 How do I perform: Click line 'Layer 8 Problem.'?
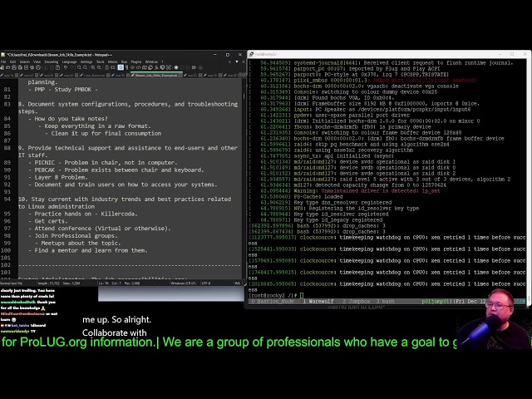point(57,177)
